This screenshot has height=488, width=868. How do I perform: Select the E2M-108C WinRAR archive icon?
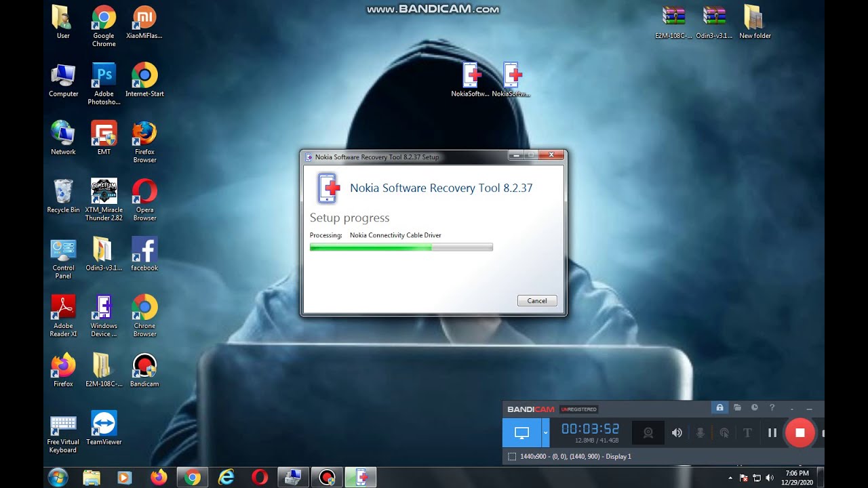pyautogui.click(x=673, y=22)
